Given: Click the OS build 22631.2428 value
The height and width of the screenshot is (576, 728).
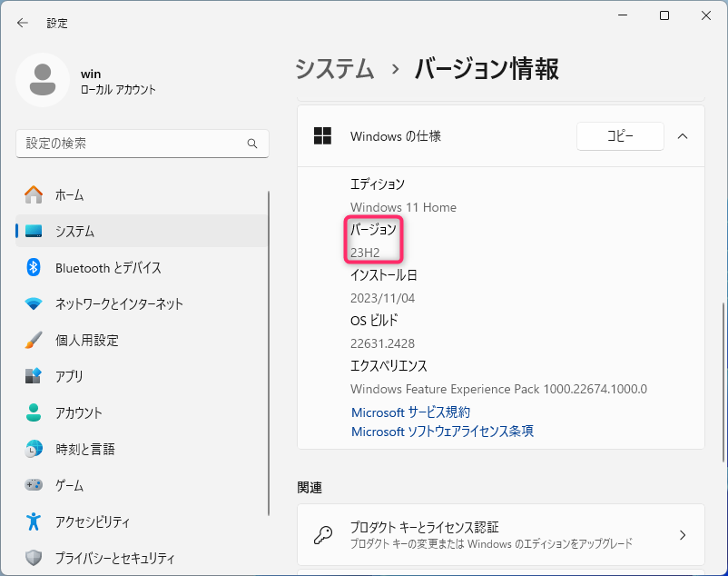Looking at the screenshot, I should tap(382, 343).
